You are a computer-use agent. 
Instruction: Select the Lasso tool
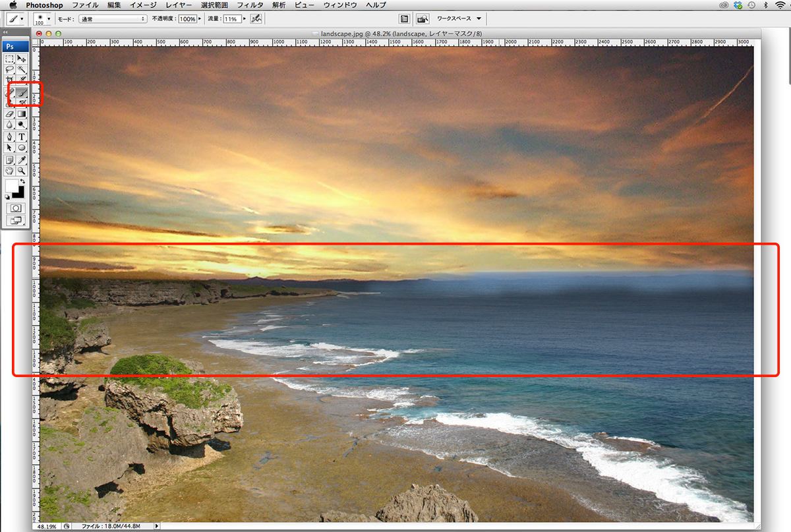pos(10,69)
